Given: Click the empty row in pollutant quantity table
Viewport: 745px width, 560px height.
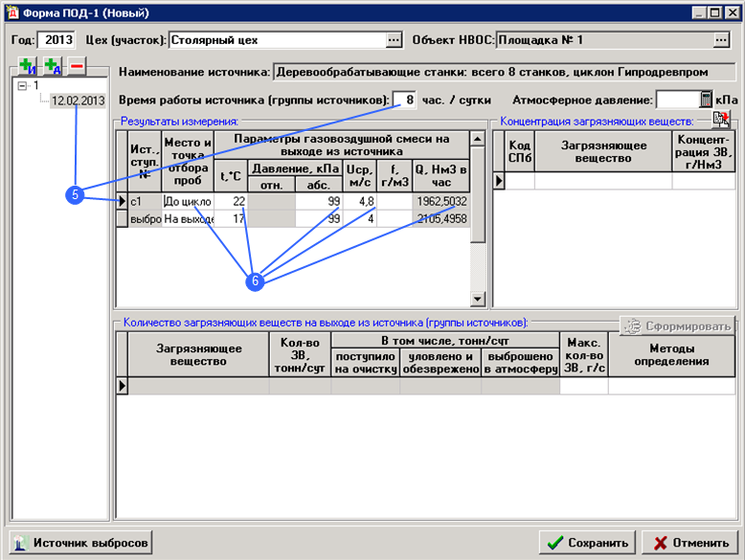Looking at the screenshot, I should pos(426,386).
